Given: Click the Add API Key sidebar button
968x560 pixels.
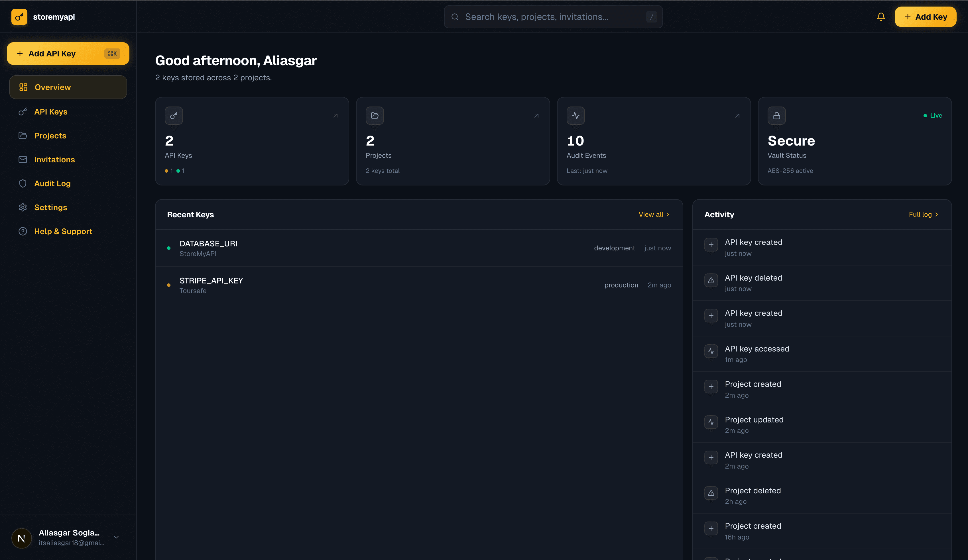Looking at the screenshot, I should 68,53.
